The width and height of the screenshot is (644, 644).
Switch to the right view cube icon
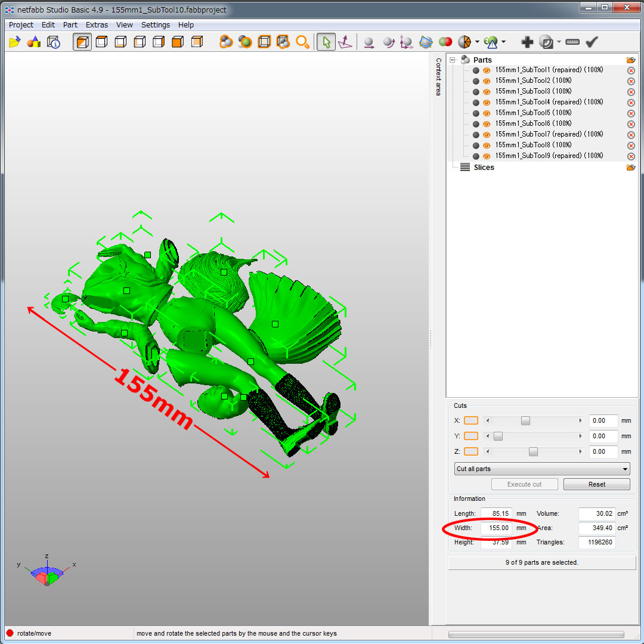tap(159, 42)
